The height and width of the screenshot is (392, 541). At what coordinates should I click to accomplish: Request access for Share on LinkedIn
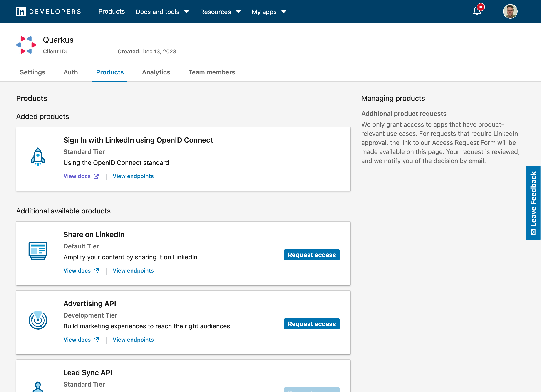pyautogui.click(x=311, y=255)
